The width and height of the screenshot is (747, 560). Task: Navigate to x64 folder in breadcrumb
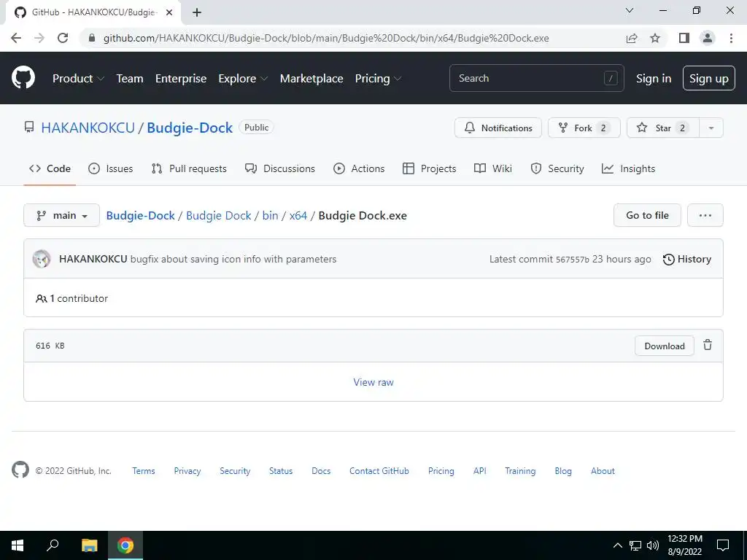(298, 215)
